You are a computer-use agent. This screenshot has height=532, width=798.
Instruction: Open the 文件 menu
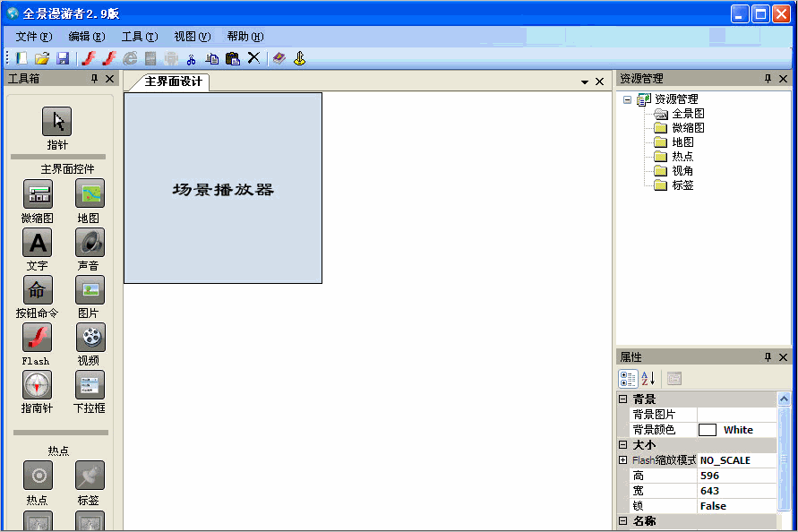(33, 37)
